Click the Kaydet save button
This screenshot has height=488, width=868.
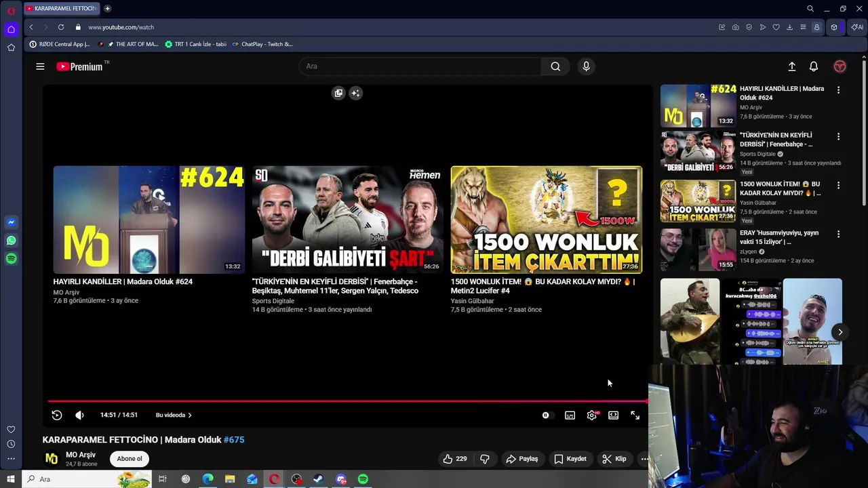click(570, 459)
